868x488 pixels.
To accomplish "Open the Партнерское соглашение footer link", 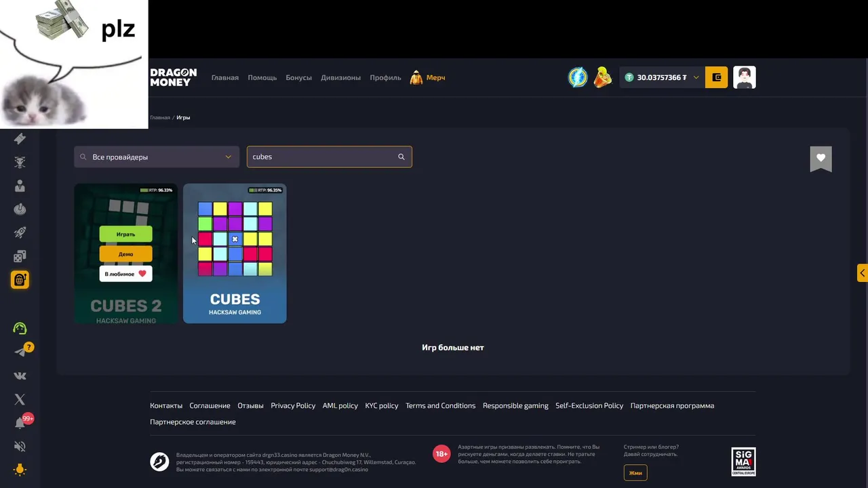I will click(x=193, y=422).
